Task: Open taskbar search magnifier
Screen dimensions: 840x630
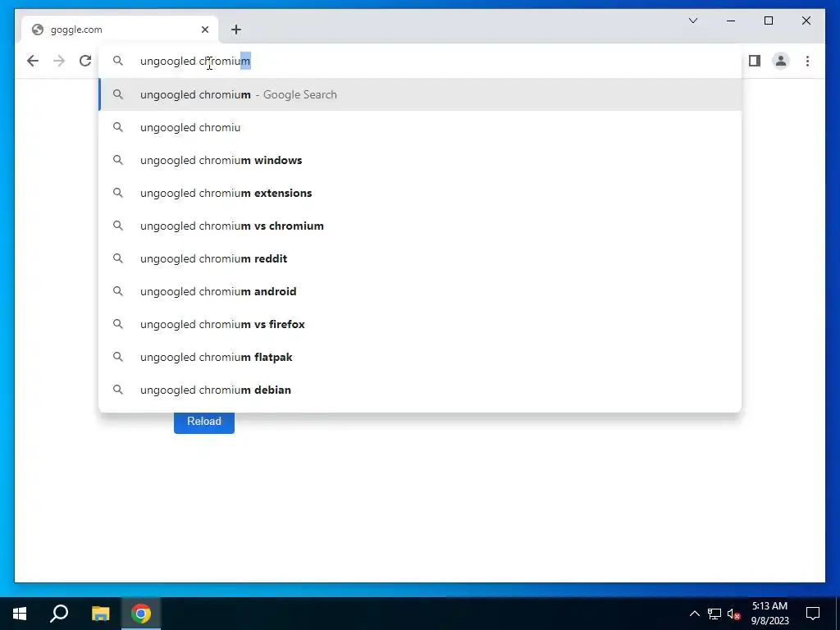Action: [x=59, y=614]
